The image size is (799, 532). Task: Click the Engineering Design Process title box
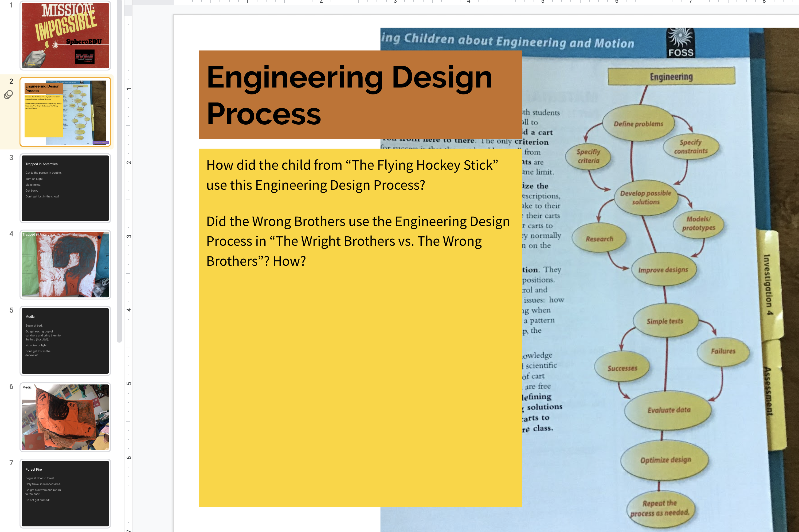click(360, 95)
